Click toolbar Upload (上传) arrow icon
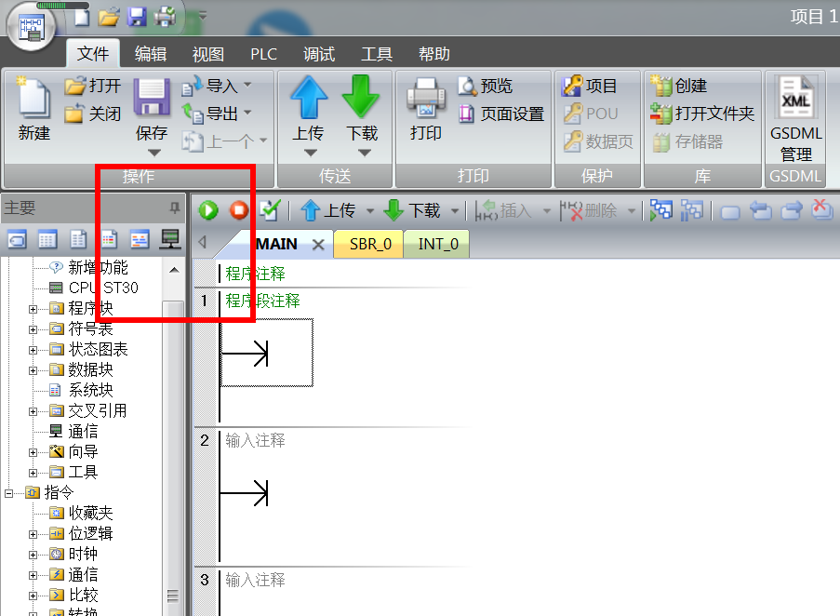The image size is (840, 616). pos(310,210)
